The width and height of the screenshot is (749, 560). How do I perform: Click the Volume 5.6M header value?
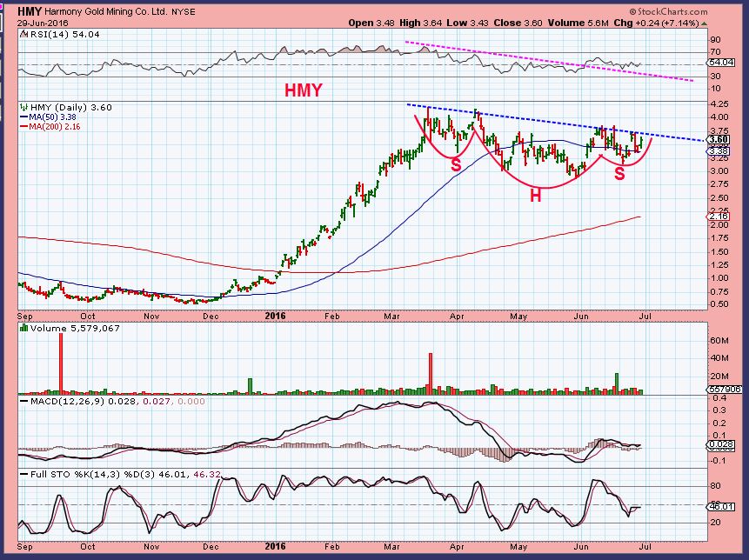pyautogui.click(x=578, y=23)
